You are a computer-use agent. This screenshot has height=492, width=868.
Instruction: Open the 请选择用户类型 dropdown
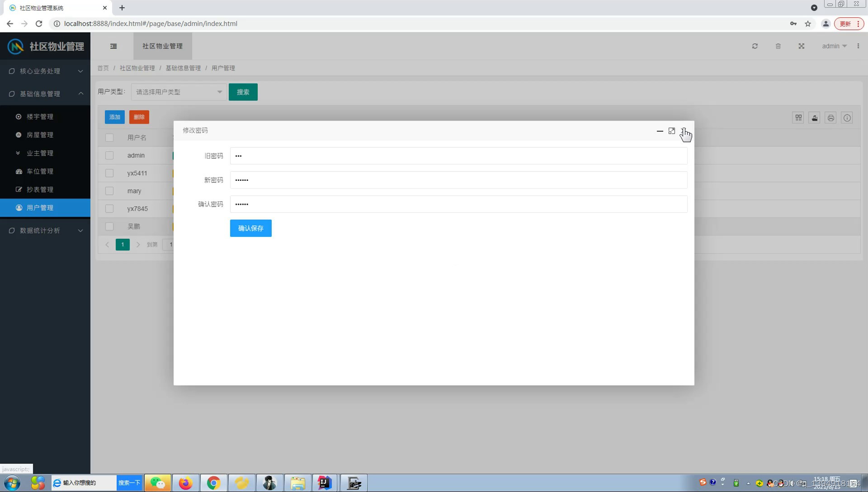[x=179, y=92]
